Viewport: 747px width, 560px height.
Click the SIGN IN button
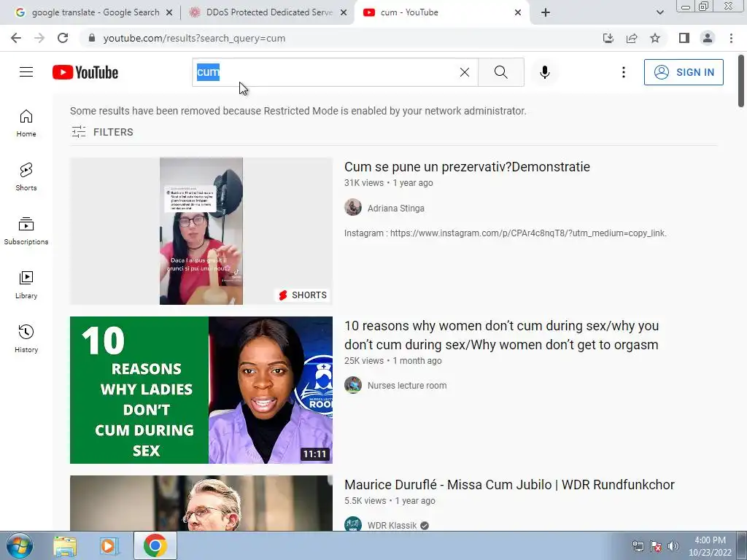683,72
